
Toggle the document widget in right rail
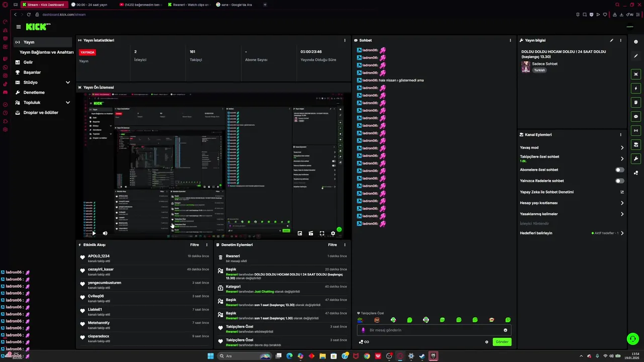click(x=636, y=102)
